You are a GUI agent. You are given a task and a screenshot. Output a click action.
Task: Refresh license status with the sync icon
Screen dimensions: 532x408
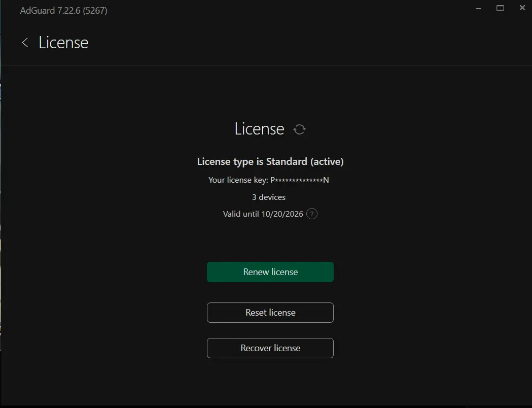[299, 129]
